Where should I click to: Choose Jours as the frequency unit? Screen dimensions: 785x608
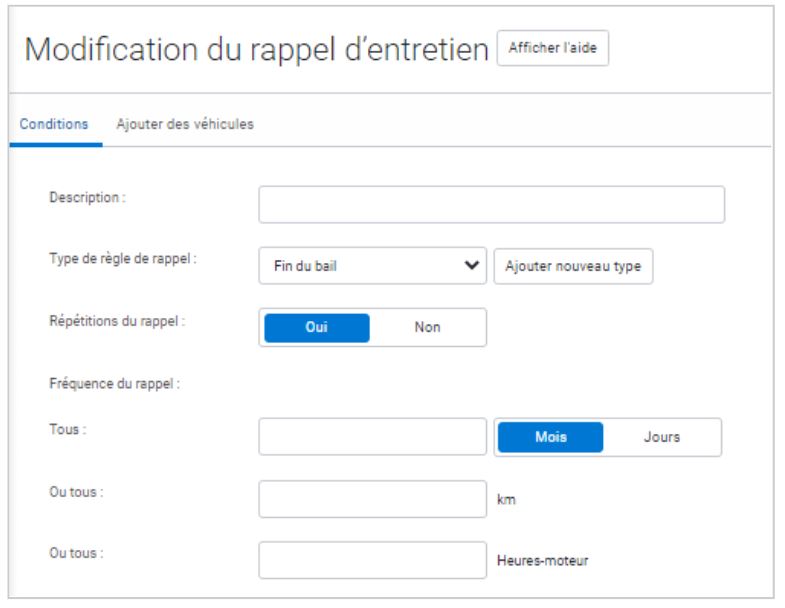point(662,437)
